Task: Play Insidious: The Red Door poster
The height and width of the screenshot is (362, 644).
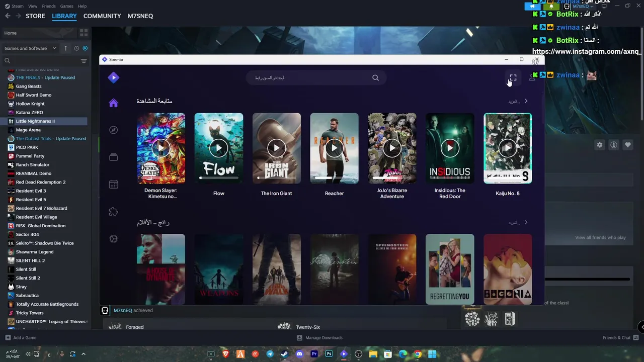Action: point(450,148)
